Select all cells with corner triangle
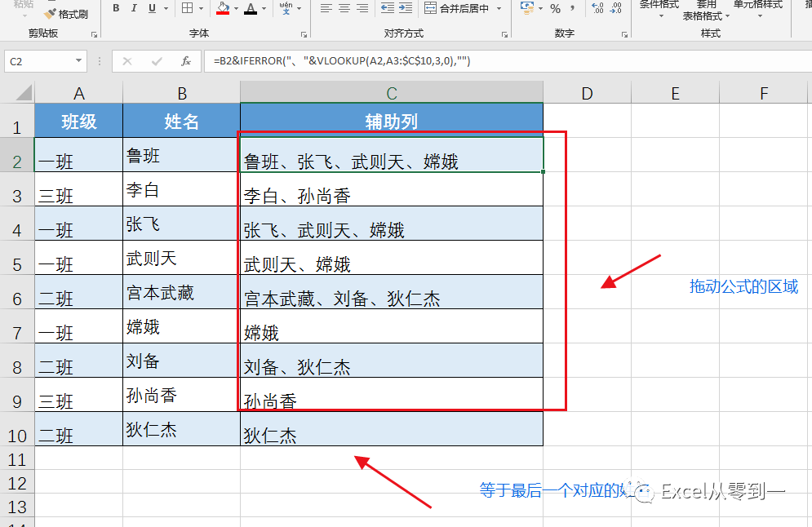Image resolution: width=812 pixels, height=527 pixels. point(23,93)
